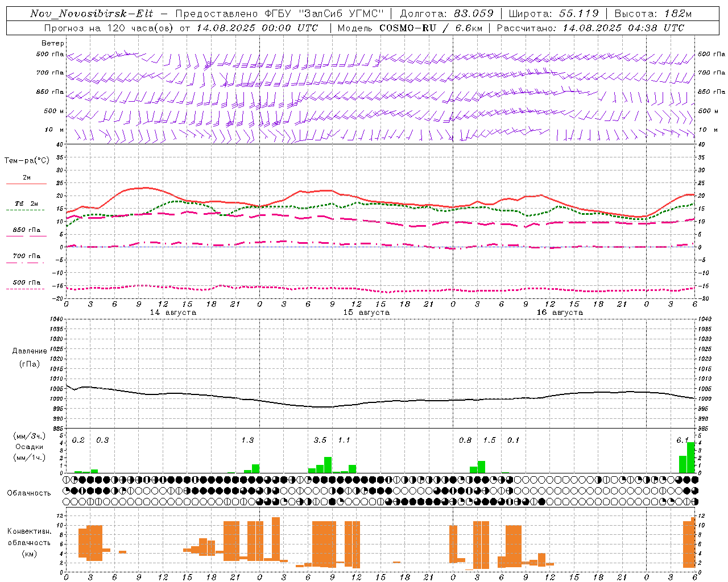Click the Высота: 182м value
The image size is (728, 582).
653,14
